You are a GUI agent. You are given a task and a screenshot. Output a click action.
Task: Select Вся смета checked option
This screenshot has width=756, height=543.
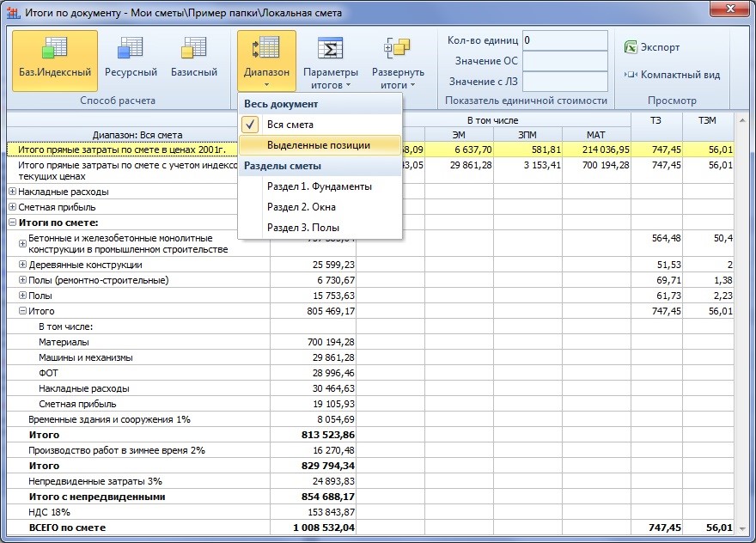click(320, 125)
